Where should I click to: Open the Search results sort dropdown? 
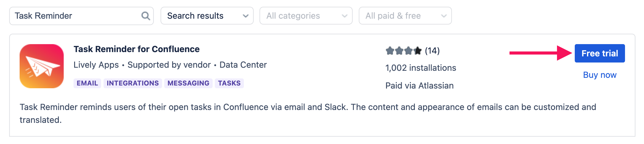pyautogui.click(x=207, y=16)
